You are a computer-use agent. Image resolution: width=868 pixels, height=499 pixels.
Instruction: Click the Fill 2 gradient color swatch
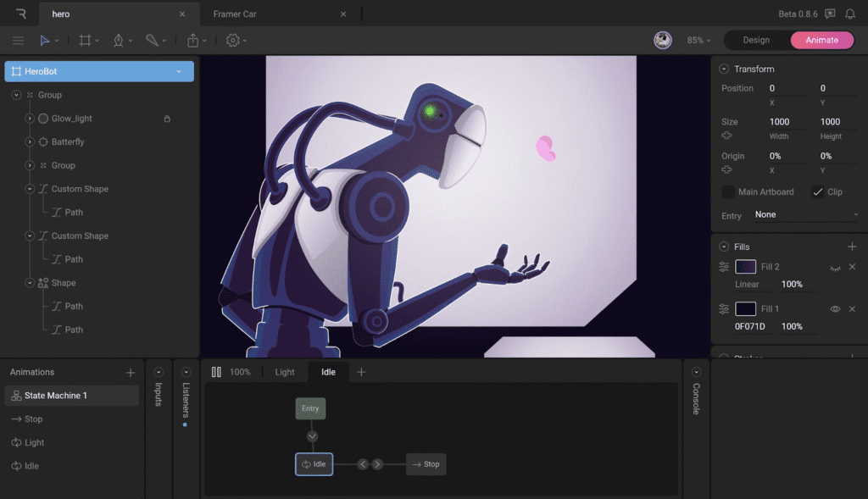click(746, 267)
